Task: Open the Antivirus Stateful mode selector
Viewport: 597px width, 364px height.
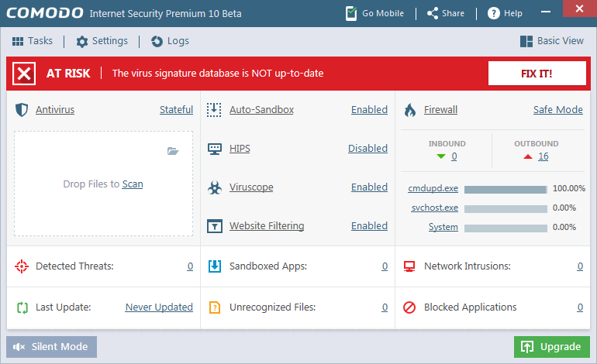Action: coord(176,110)
